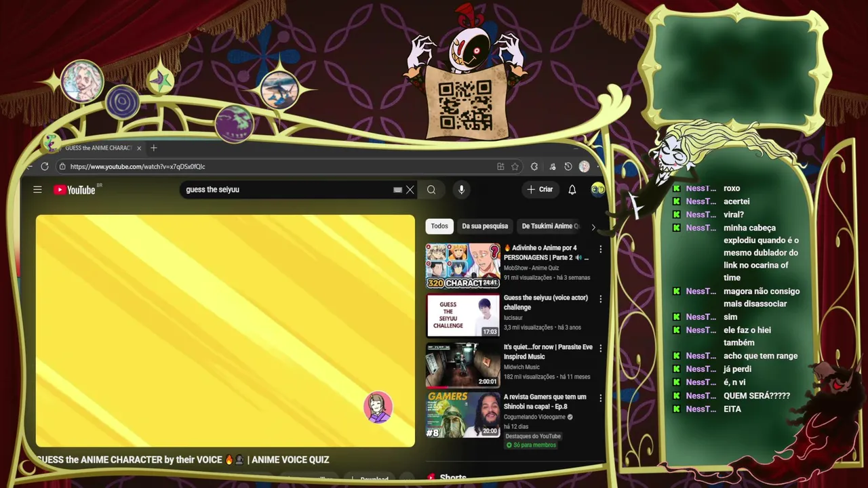The image size is (868, 488).
Task: Open a new browser tab
Action: click(154, 148)
